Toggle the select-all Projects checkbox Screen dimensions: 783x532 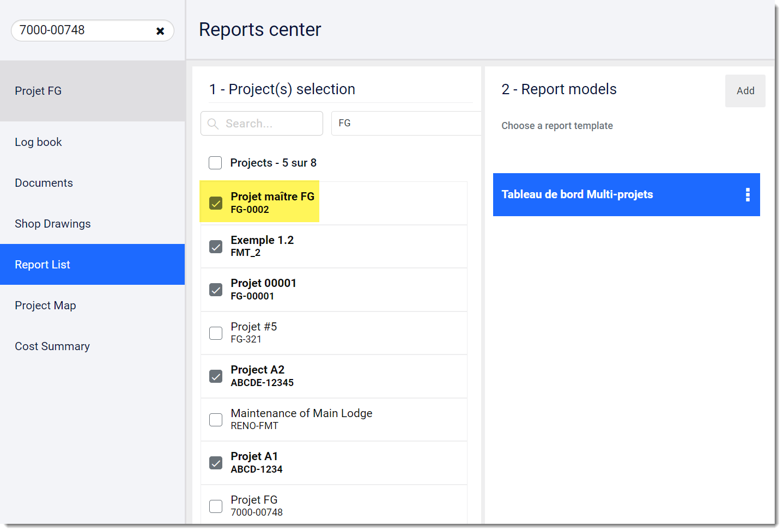(x=215, y=162)
